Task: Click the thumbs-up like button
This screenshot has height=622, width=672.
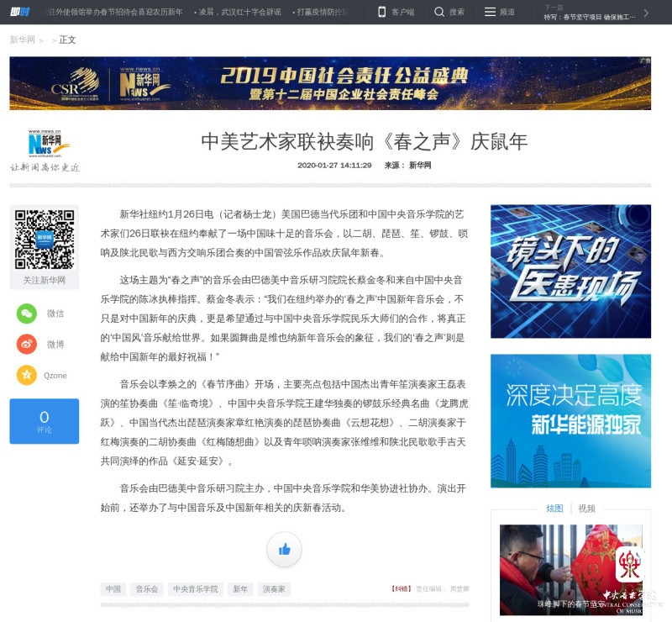Action: 284,549
